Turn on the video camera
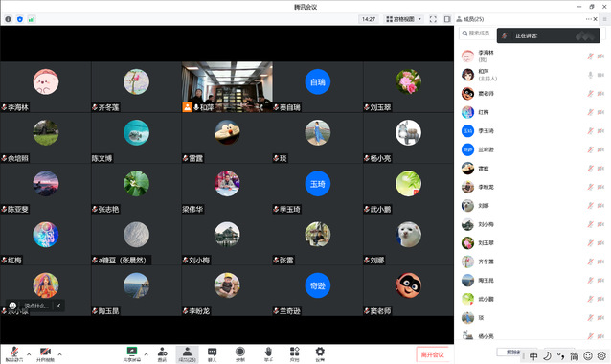The image size is (611, 364). (45, 353)
